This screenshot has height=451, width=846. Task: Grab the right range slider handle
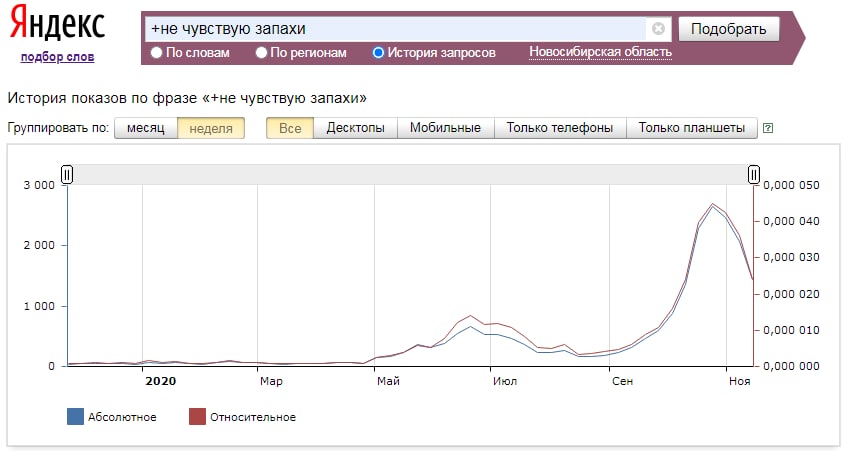tap(754, 175)
